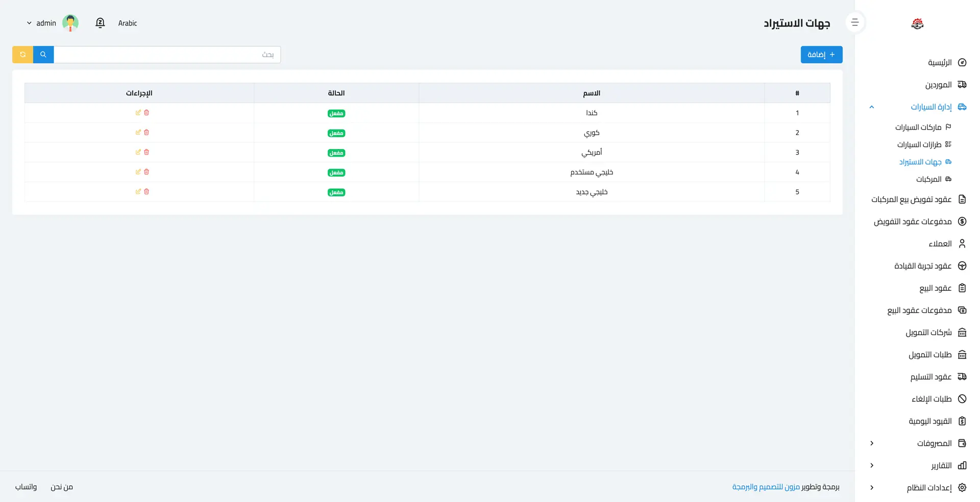980x502 pixels.
Task: Toggle the sidebar with the hamburger icon
Action: [x=855, y=22]
